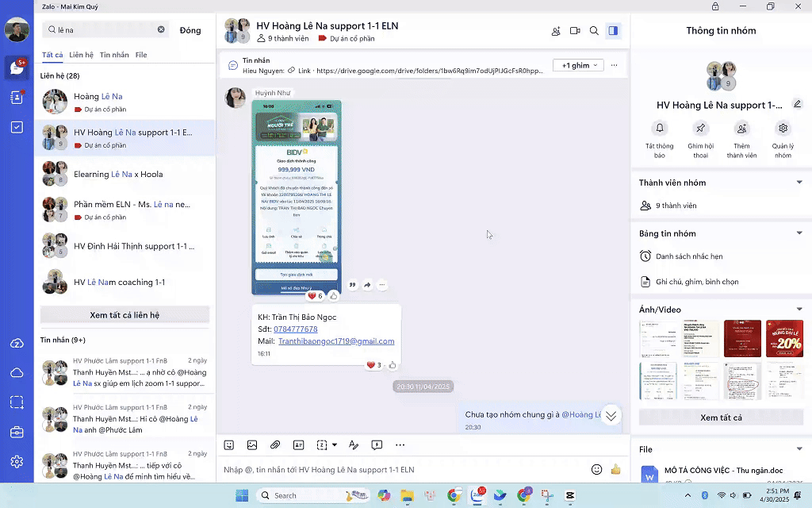The image size is (812, 508).
Task: Attach a file with paperclip icon
Action: pyautogui.click(x=275, y=444)
